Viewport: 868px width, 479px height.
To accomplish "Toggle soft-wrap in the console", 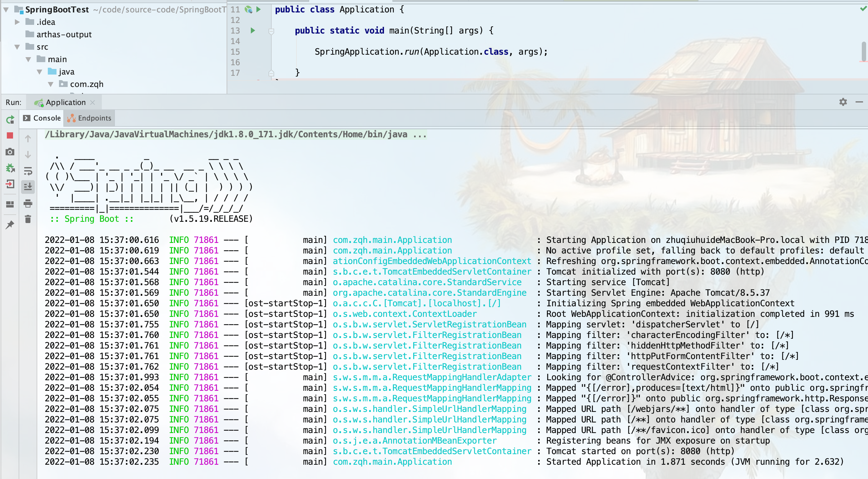I will (28, 171).
